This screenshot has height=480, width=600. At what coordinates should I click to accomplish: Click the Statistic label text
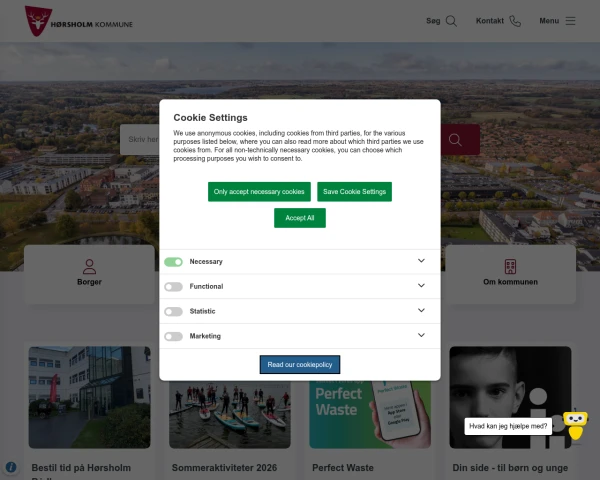[202, 312]
